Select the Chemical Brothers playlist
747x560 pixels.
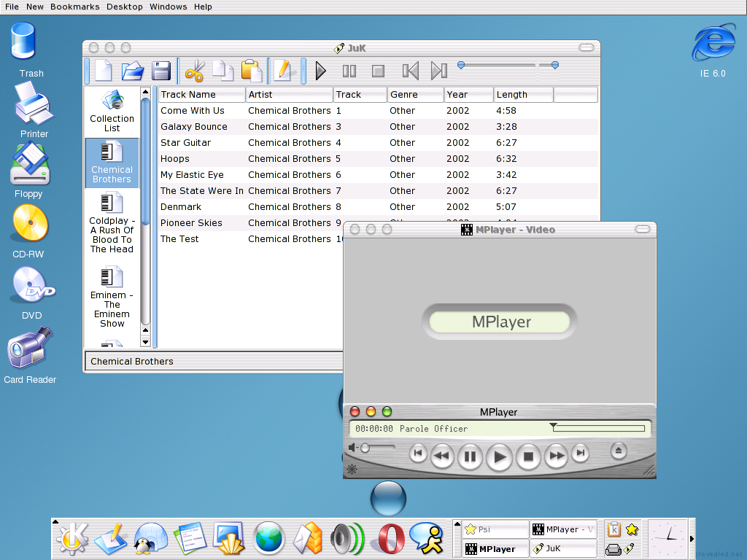pyautogui.click(x=112, y=163)
